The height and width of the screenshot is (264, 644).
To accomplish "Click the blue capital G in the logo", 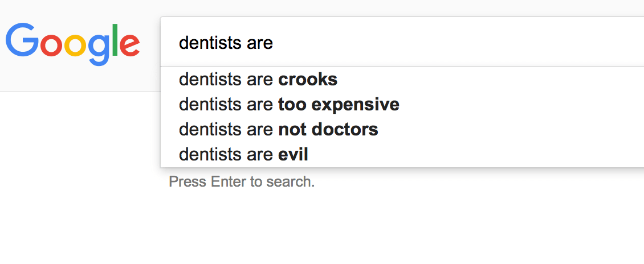I will click(x=21, y=40).
